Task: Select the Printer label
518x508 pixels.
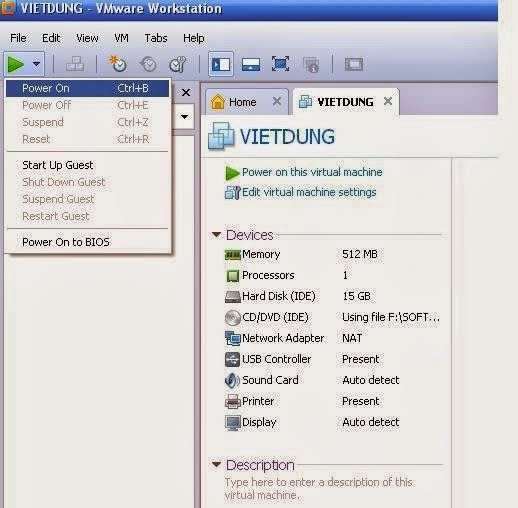Action: tap(258, 401)
